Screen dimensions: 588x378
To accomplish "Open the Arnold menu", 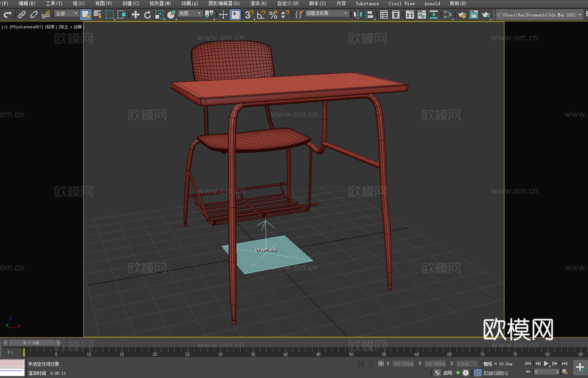I will (432, 3).
